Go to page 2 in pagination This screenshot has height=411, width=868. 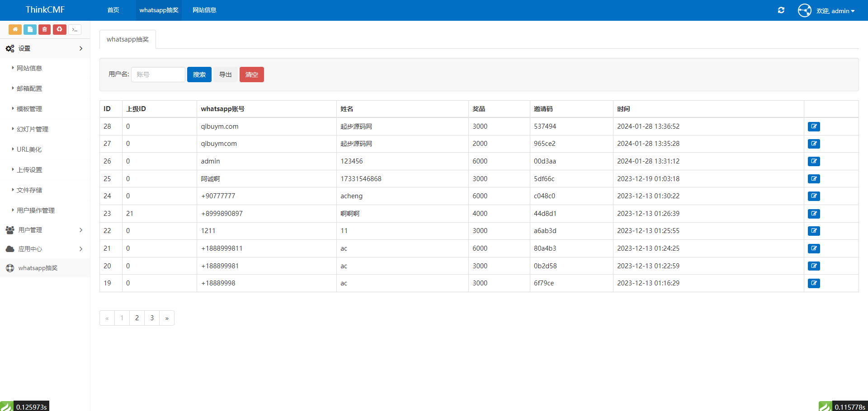137,318
